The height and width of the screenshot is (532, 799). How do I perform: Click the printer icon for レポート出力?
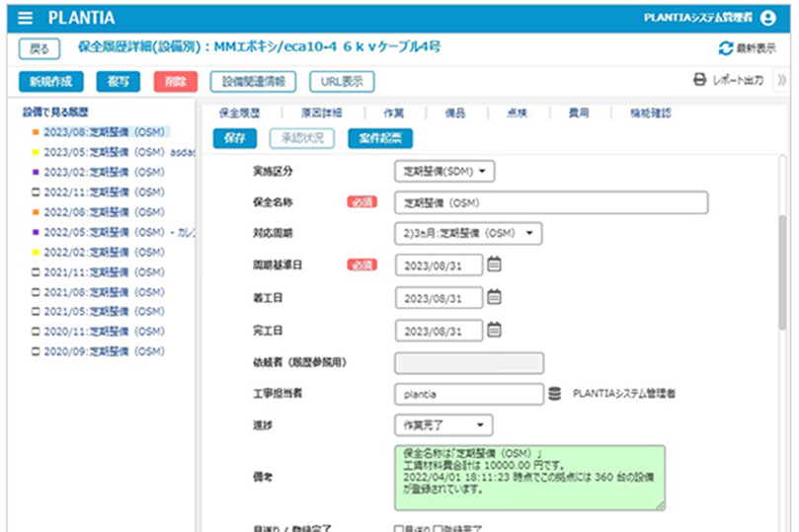tap(700, 79)
